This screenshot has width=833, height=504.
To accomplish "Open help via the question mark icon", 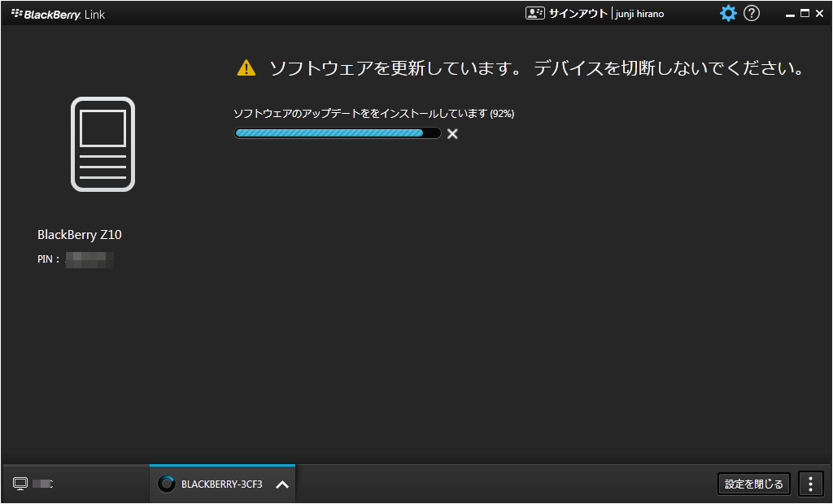I will point(751,13).
